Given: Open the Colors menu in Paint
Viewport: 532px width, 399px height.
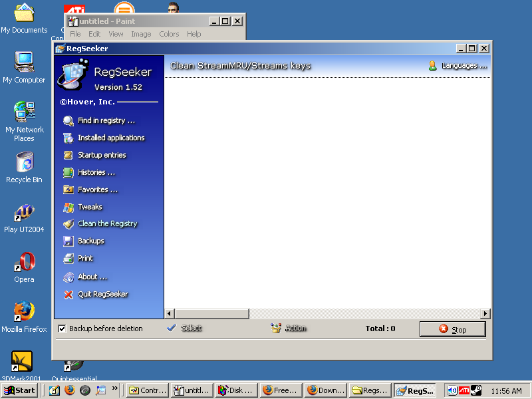Looking at the screenshot, I should coord(169,34).
